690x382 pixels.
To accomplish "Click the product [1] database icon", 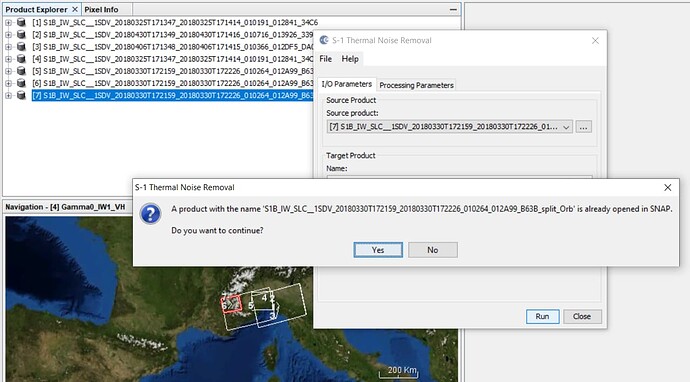I will tap(21, 22).
